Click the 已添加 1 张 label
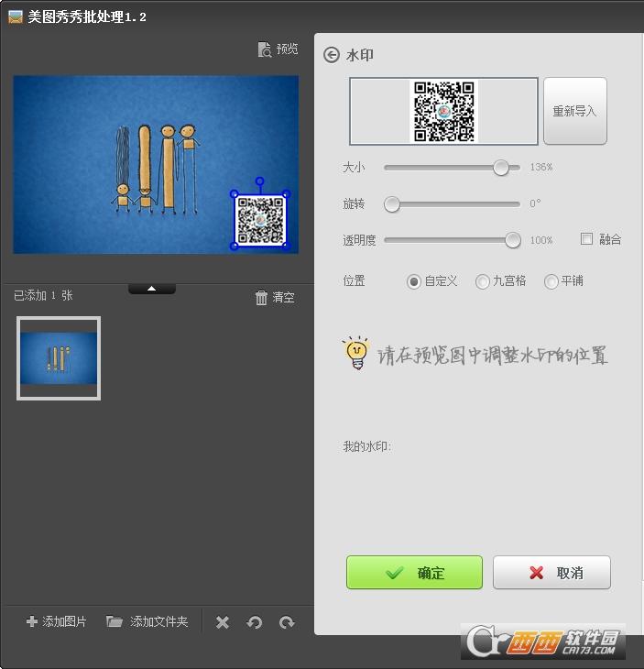This screenshot has width=644, height=669. pos(43,295)
